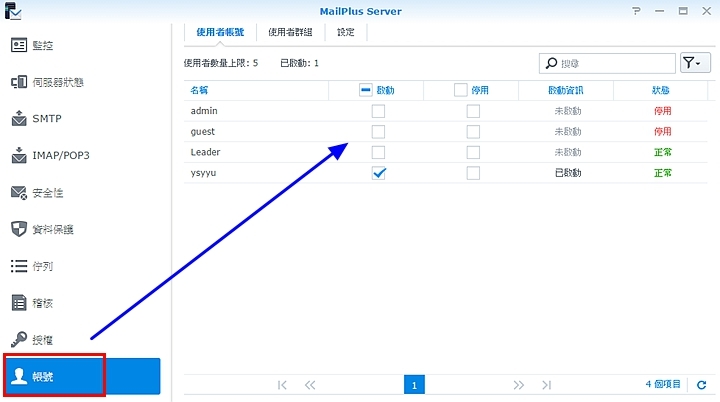
Task: Go to previous page of list
Action: click(310, 385)
